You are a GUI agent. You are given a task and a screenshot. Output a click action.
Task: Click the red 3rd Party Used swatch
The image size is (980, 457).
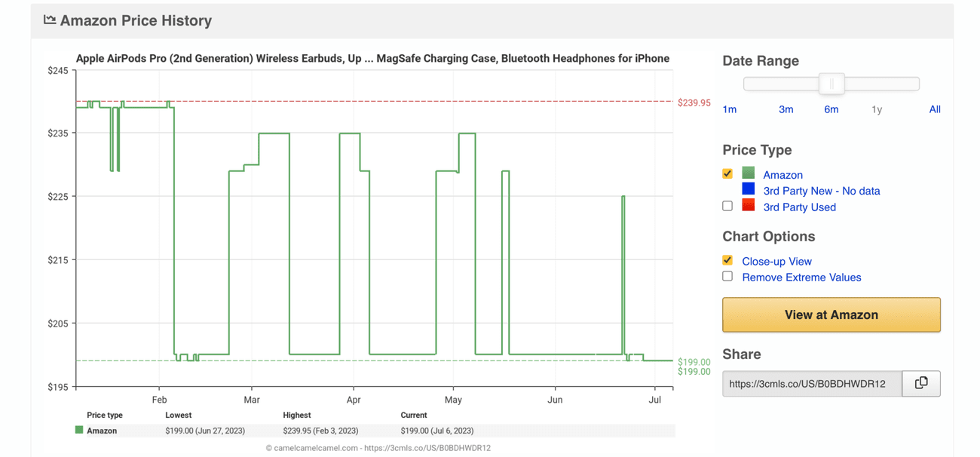tap(748, 205)
